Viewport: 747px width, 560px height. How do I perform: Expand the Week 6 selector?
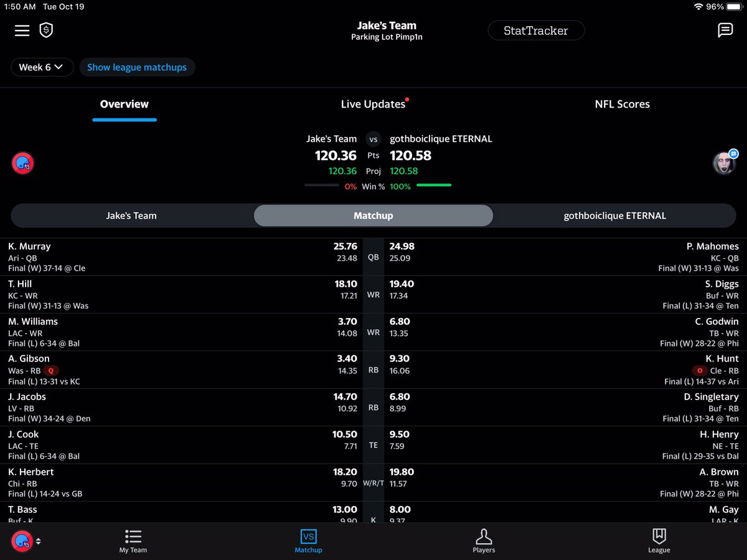[x=42, y=67]
